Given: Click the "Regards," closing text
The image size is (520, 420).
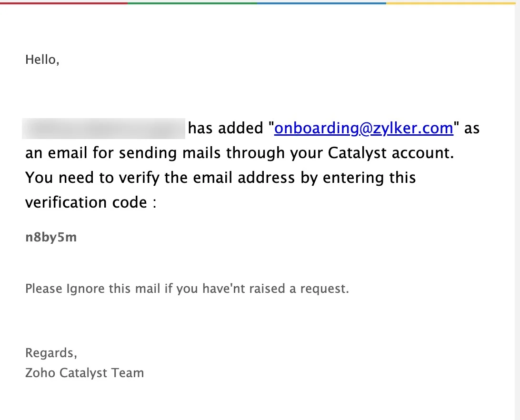Looking at the screenshot, I should [51, 353].
